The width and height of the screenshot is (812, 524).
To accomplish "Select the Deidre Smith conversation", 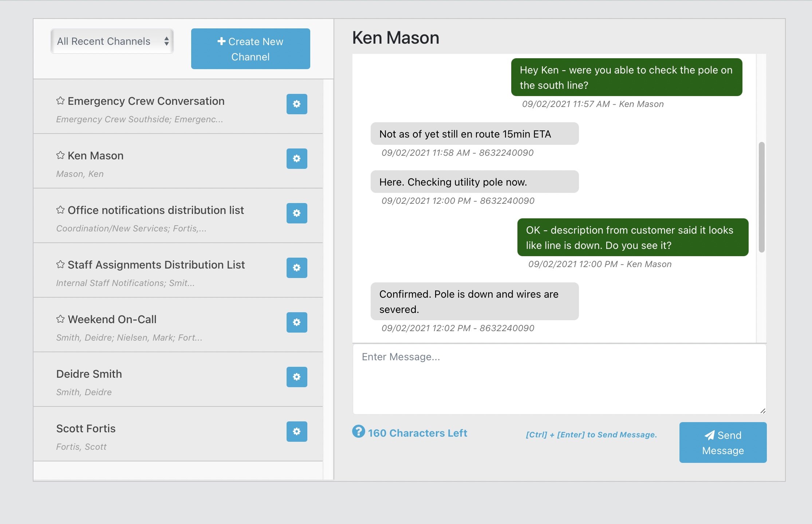I will (89, 374).
